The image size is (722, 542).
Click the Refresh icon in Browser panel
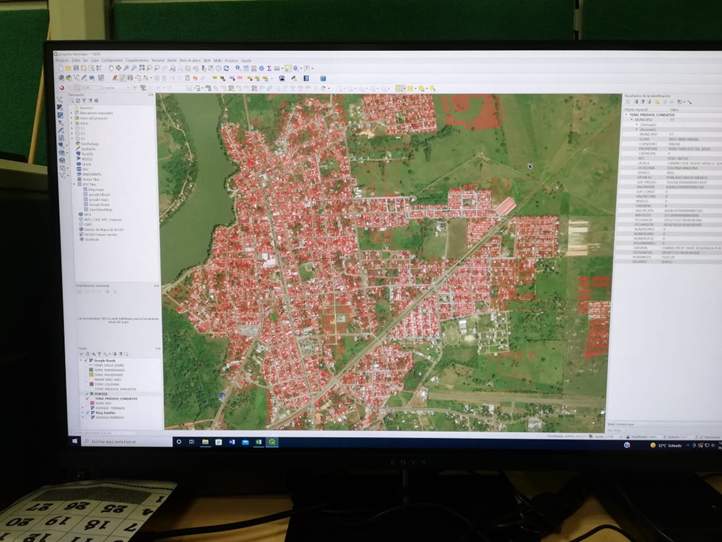coord(78,100)
